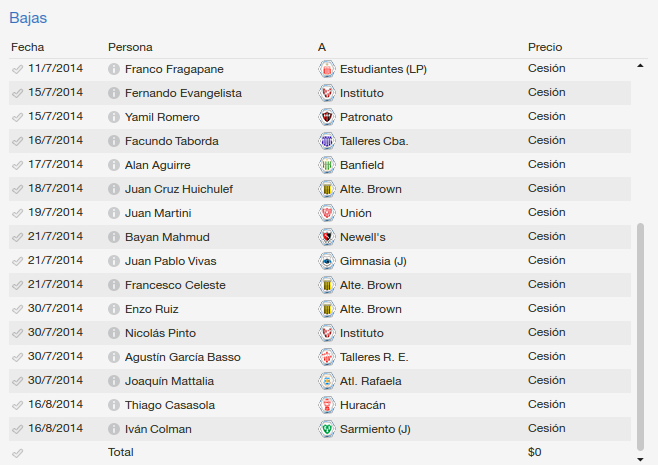This screenshot has width=658, height=465.
Task: Sort by the Fecha column header
Action: [x=28, y=47]
